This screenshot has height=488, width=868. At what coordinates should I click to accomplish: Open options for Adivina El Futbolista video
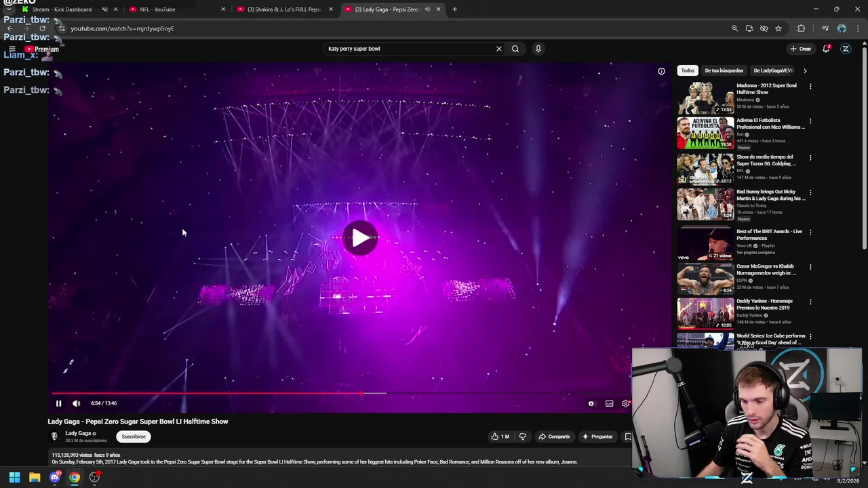pyautogui.click(x=810, y=121)
